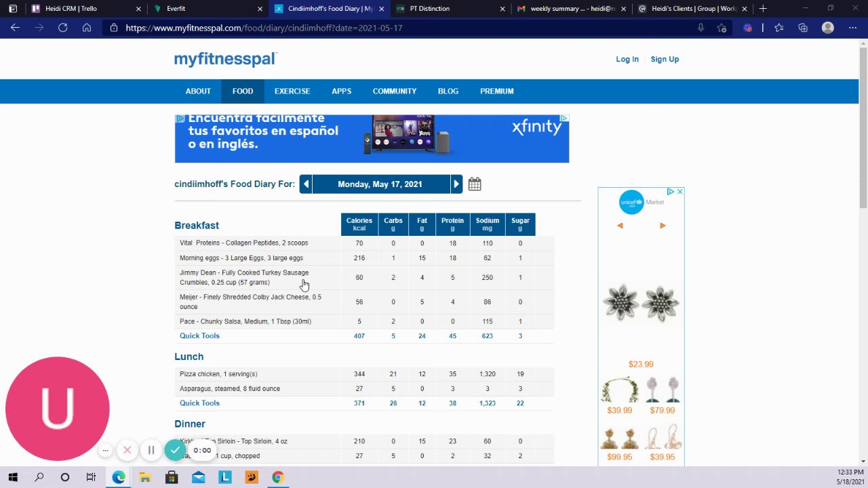Open a new browser tab

[763, 9]
